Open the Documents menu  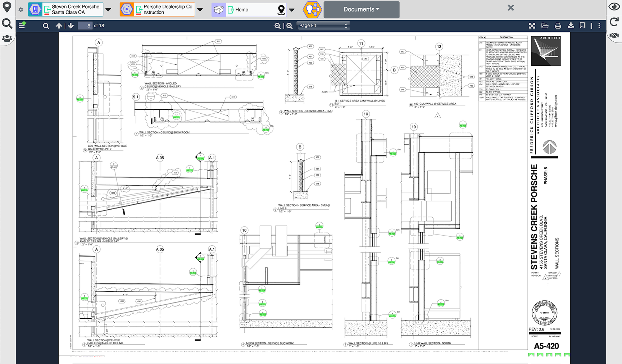361,9
